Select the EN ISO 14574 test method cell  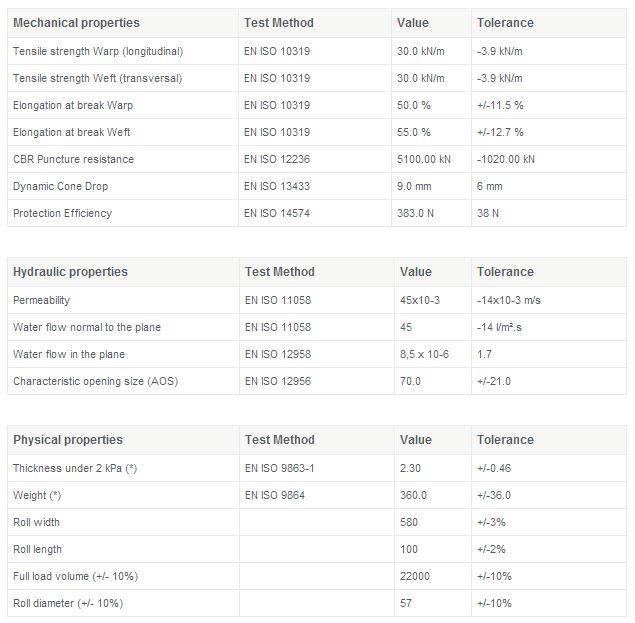coord(277,213)
